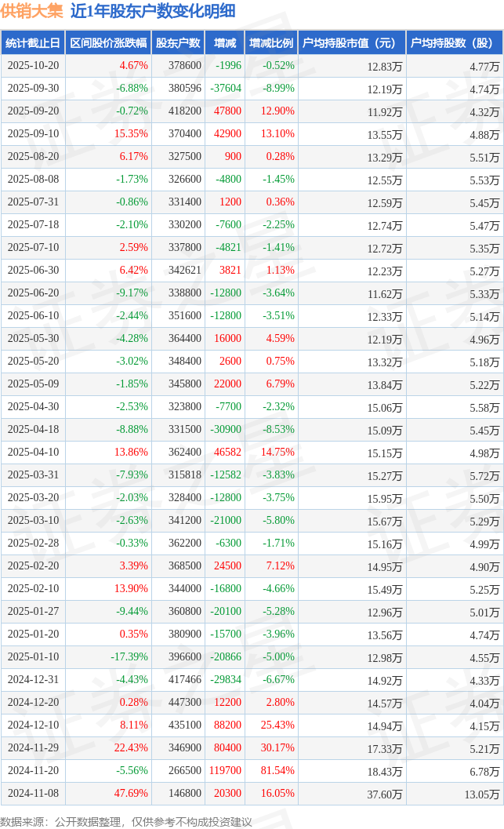Select the 81.54% change ratio cell
Screen dimensions: 504x829
pos(278,771)
